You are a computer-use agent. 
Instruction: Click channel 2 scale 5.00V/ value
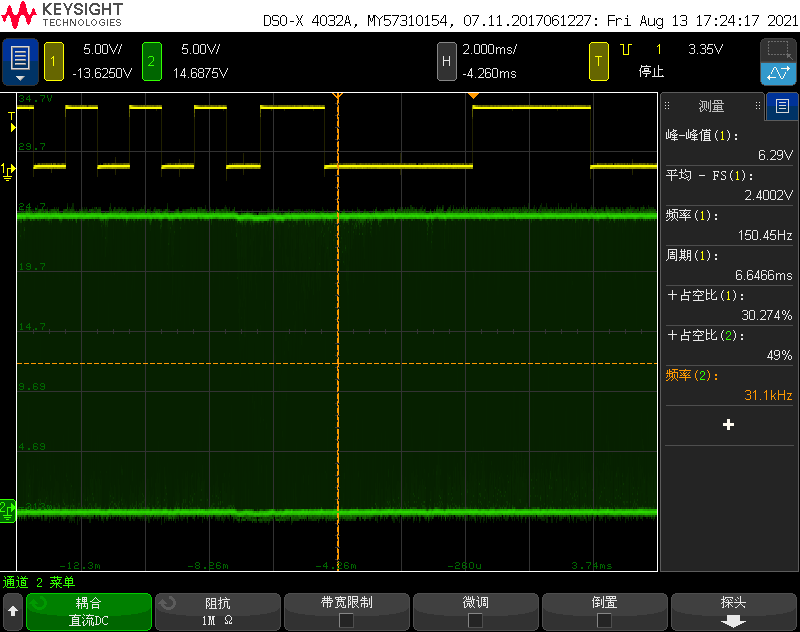coord(201,49)
